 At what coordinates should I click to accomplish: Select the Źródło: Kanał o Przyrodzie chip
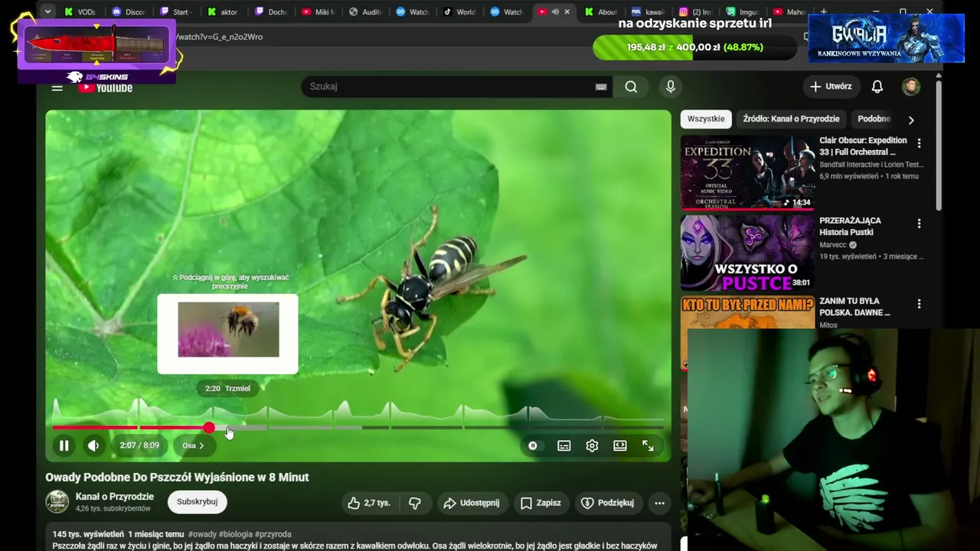(791, 119)
